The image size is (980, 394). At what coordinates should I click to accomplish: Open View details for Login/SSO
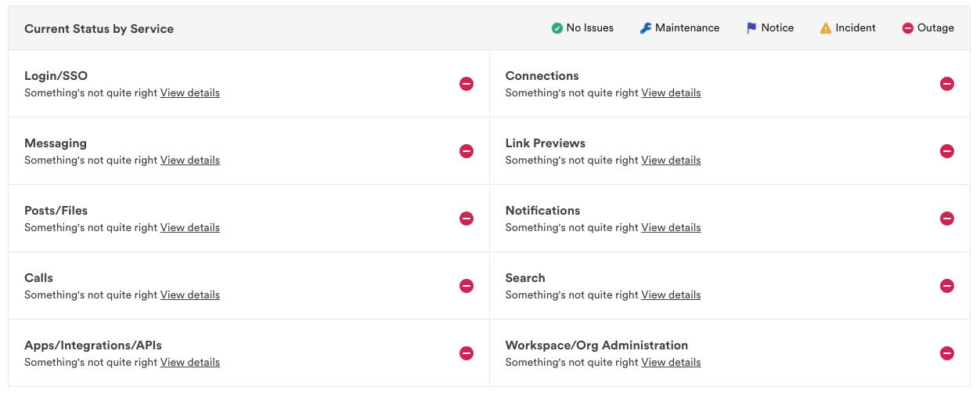(190, 92)
